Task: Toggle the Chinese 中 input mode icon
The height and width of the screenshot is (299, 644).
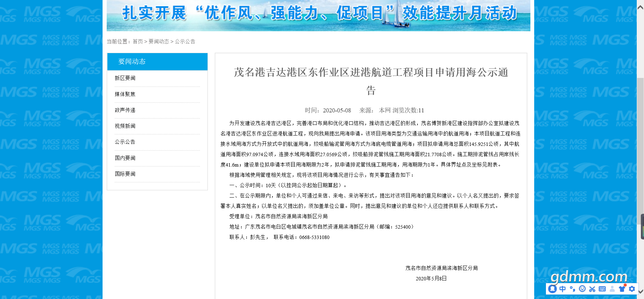Action: pyautogui.click(x=563, y=289)
